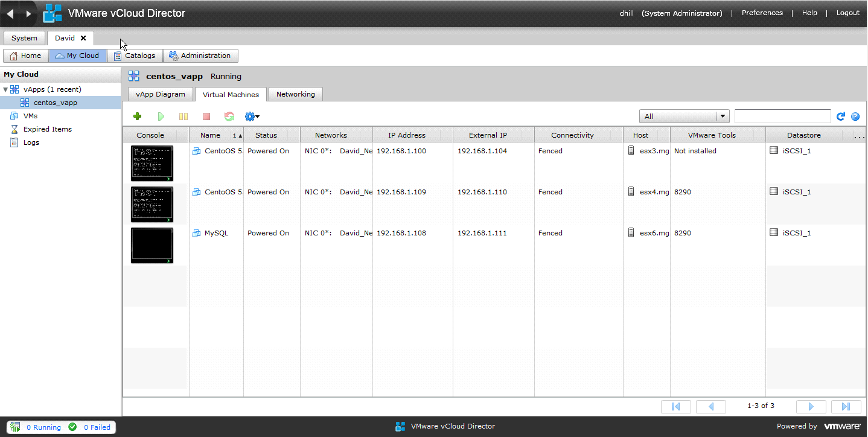Click the vCloud Director logo icon

coord(53,13)
